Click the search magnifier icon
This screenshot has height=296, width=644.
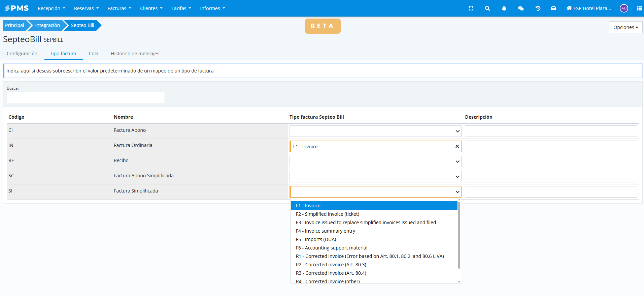pos(487,8)
